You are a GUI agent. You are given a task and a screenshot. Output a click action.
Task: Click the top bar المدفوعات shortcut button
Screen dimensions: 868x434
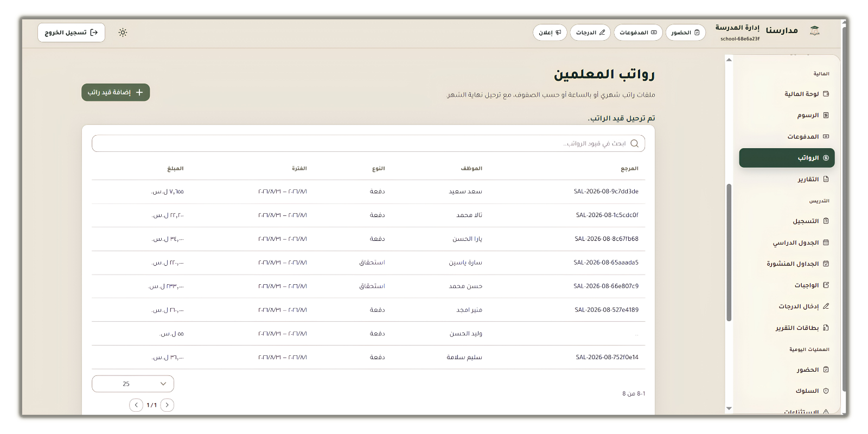pyautogui.click(x=638, y=33)
